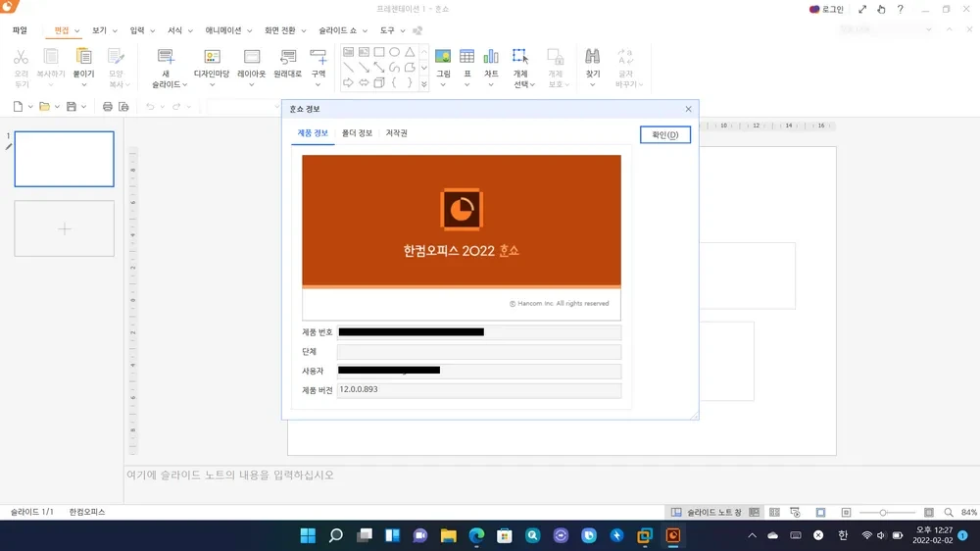Viewport: 980px width, 551px height.
Task: Open the 도구 menu
Action: (387, 30)
